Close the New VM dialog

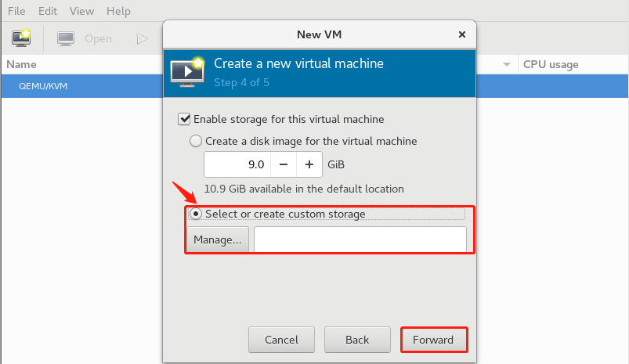pyautogui.click(x=463, y=34)
